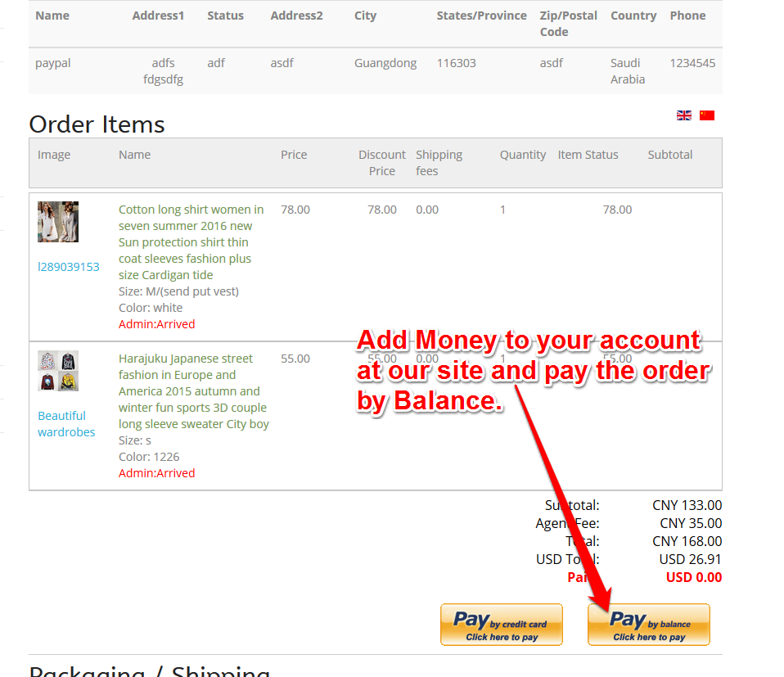Click the Subtotal column header
Viewport: 784px width, 677px height.
pos(670,155)
